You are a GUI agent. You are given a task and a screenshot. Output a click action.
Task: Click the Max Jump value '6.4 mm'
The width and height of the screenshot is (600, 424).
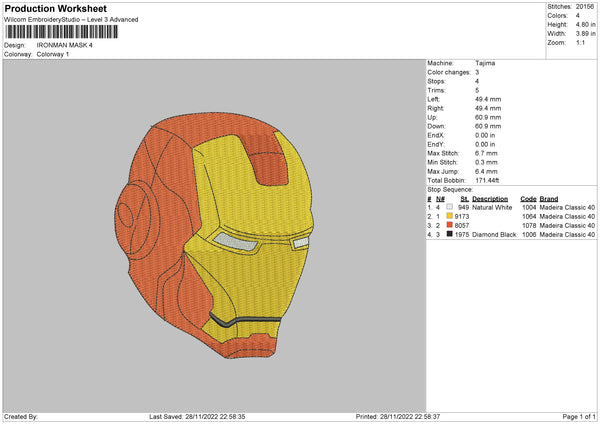pos(486,171)
